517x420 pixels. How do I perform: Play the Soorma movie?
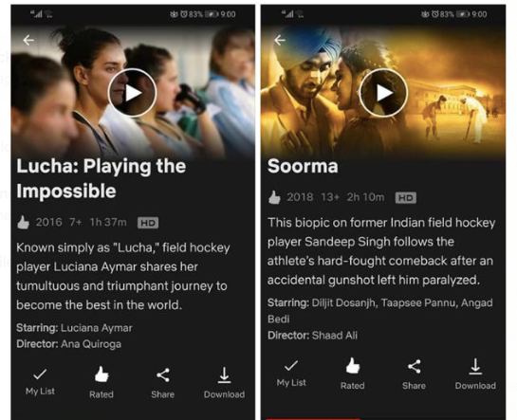(383, 93)
